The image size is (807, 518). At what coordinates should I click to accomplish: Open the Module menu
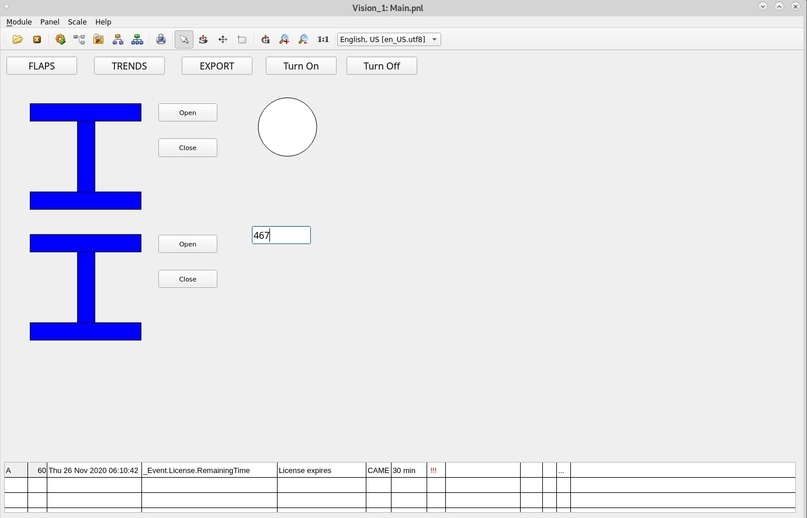point(19,22)
